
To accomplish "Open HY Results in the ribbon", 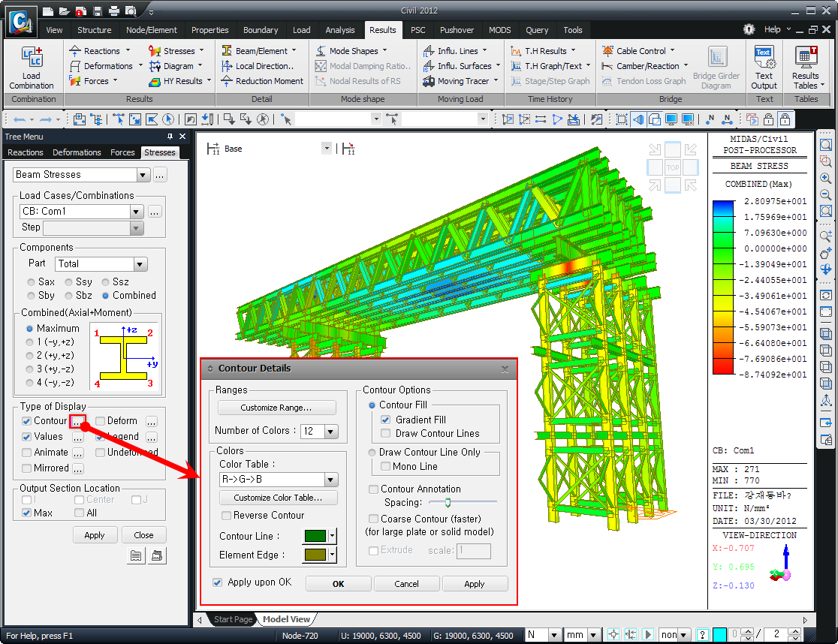I will click(x=180, y=80).
